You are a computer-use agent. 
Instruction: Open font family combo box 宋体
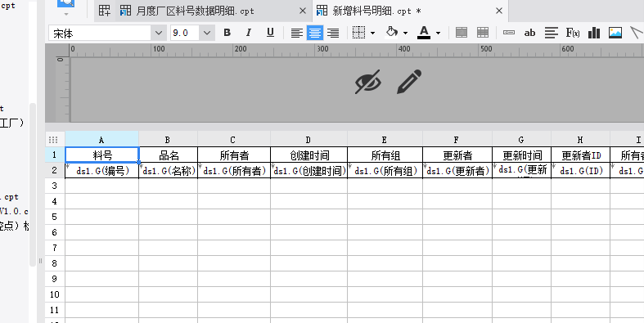pyautogui.click(x=108, y=33)
